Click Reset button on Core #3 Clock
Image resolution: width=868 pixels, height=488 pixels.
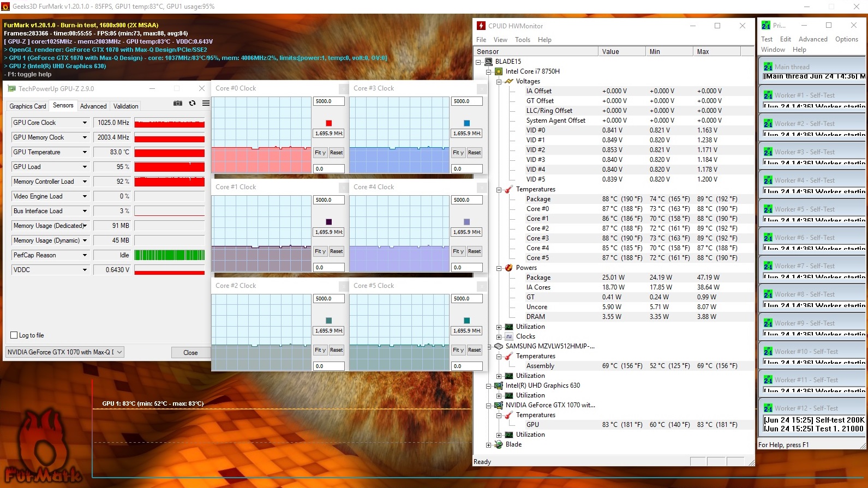click(474, 153)
